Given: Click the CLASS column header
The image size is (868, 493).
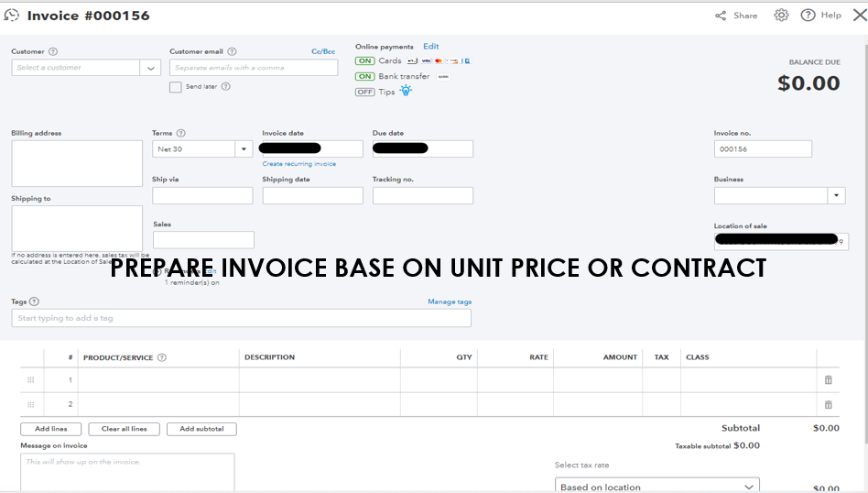Looking at the screenshot, I should tap(698, 357).
